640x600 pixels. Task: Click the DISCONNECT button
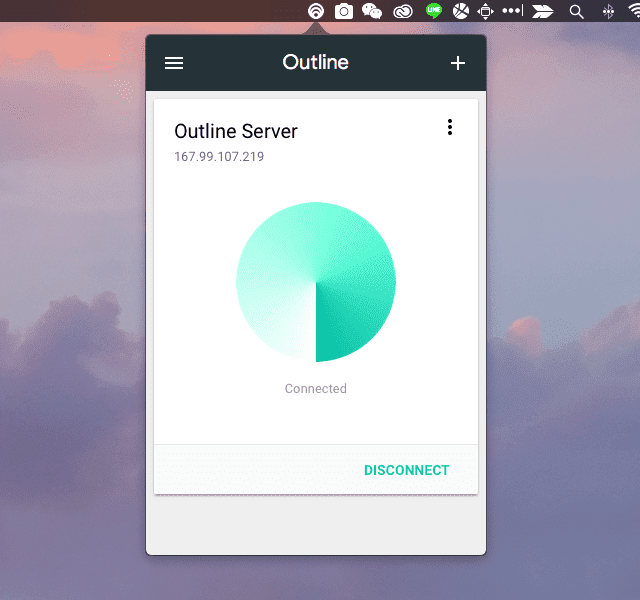coord(407,470)
